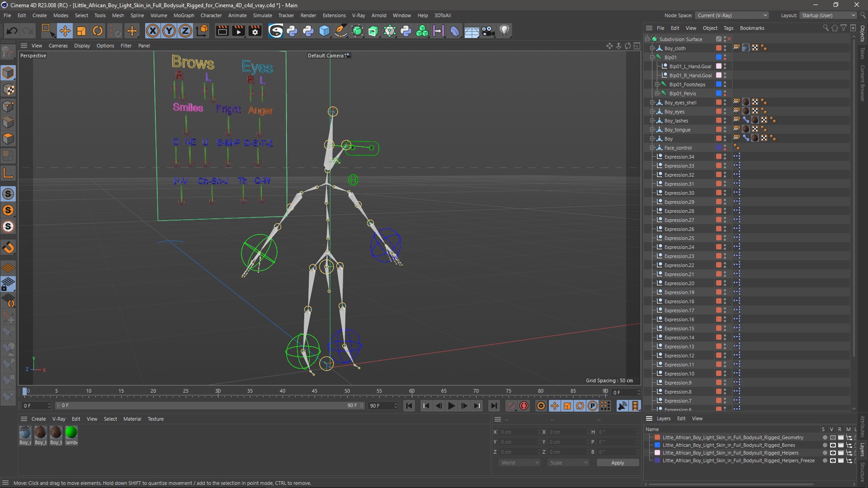
Task: Expand Boy_eyes_shell object node
Action: 652,103
